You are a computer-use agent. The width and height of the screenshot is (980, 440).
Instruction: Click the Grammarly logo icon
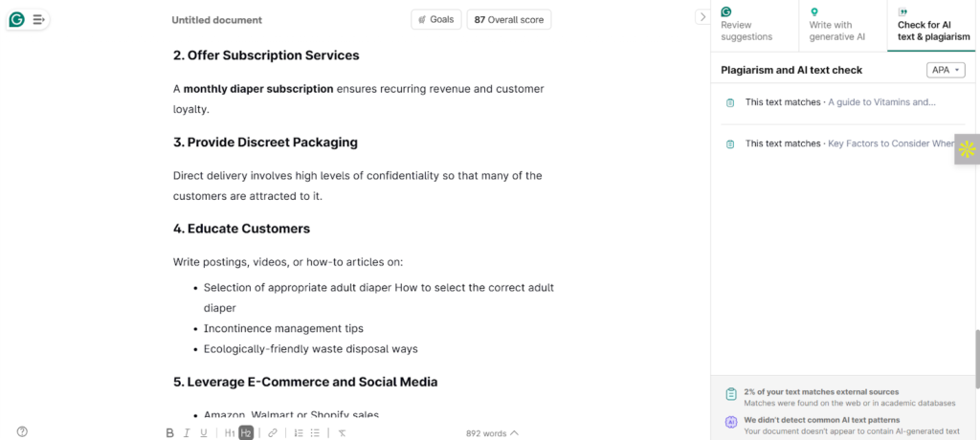pos(16,19)
